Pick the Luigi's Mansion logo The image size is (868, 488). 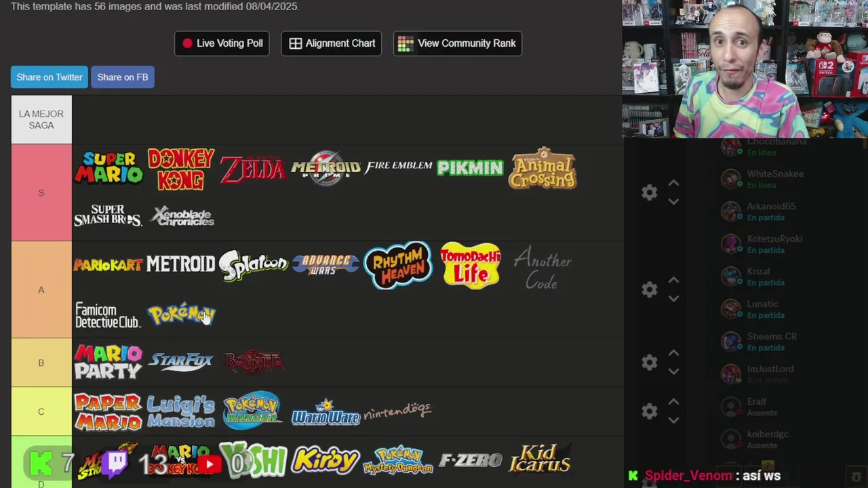click(x=180, y=411)
